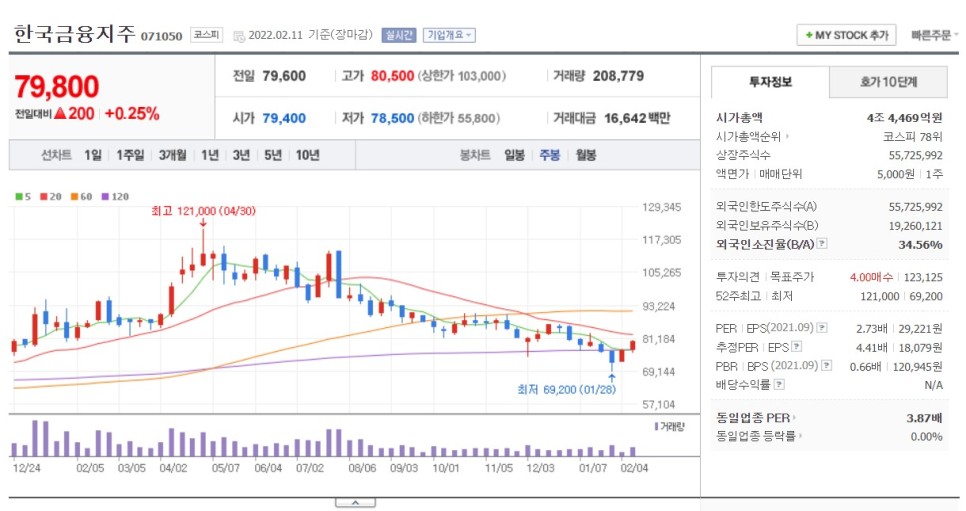Click the 한국금융지주 stock title
This screenshot has width=966, height=511.
coord(74,34)
